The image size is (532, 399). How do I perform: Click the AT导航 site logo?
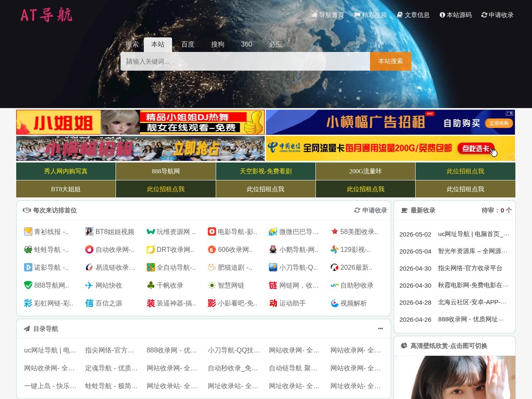pyautogui.click(x=47, y=15)
